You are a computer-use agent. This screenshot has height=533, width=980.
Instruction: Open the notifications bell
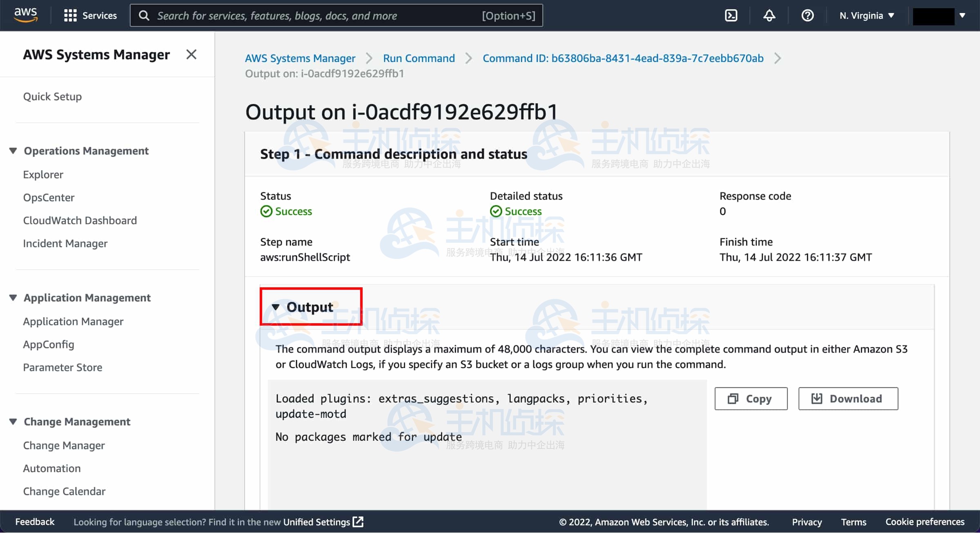(769, 16)
